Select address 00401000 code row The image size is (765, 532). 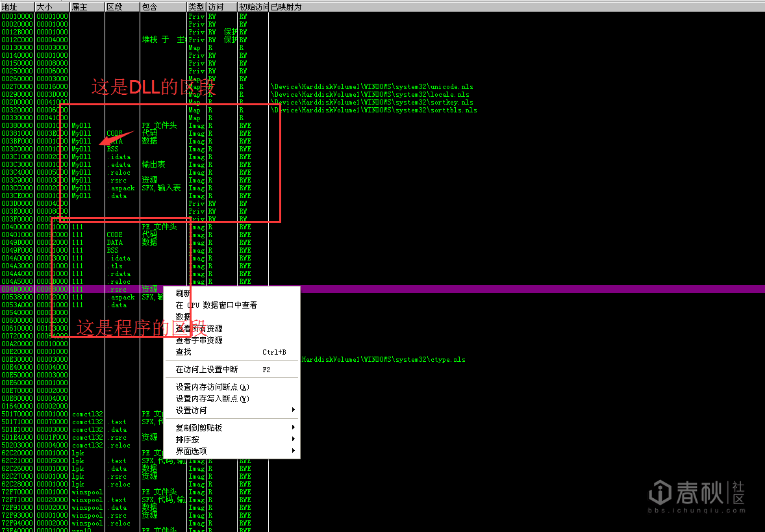(382, 234)
